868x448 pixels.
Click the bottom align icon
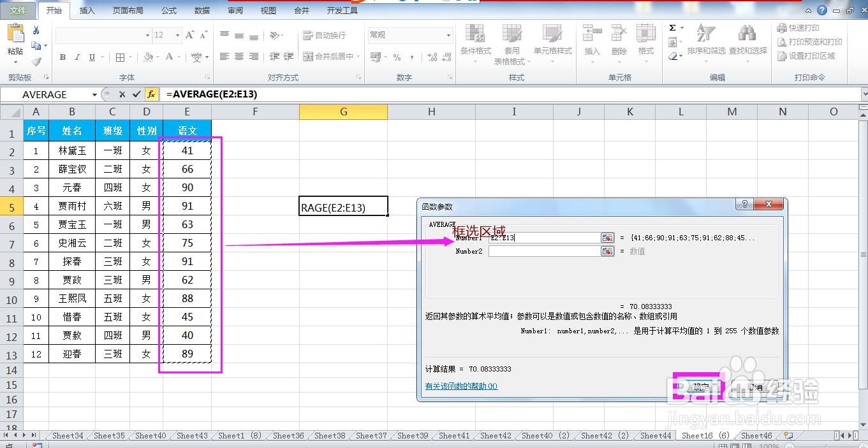point(254,36)
